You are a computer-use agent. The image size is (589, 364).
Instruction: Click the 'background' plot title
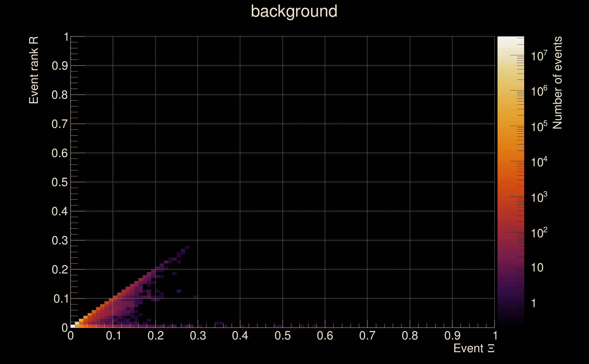click(x=294, y=11)
